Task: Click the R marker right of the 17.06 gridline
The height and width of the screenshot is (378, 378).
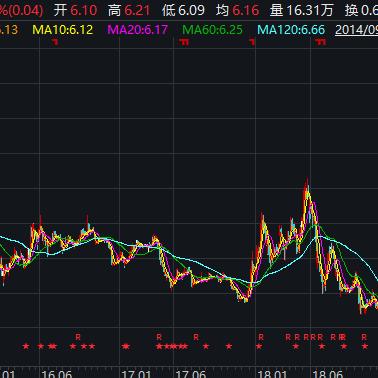Action: 196,337
